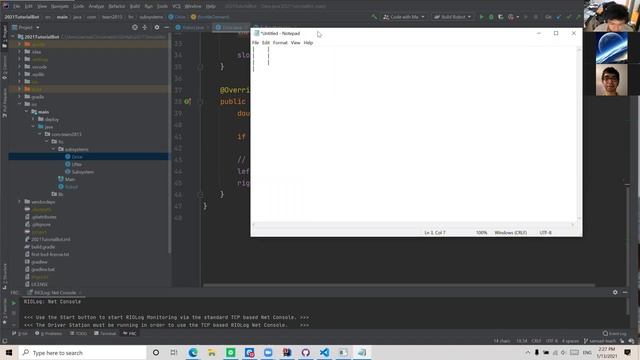Click the green start button in RIOLog console
This screenshot has width=640, height=360.
(x=13, y=303)
